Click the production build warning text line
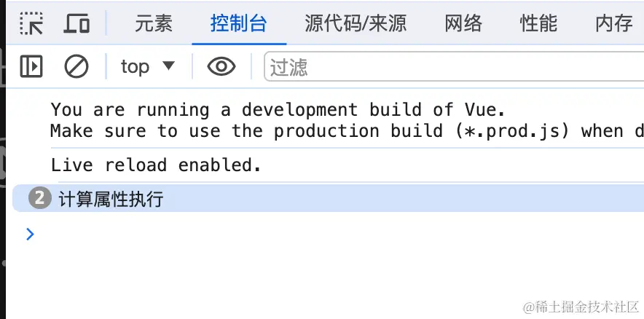 [337, 131]
